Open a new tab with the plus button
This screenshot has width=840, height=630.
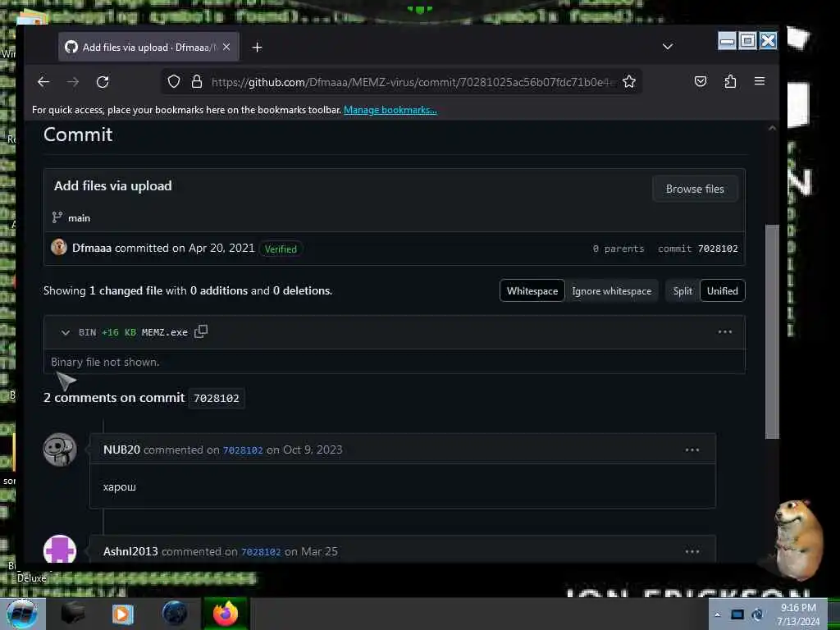(257, 47)
